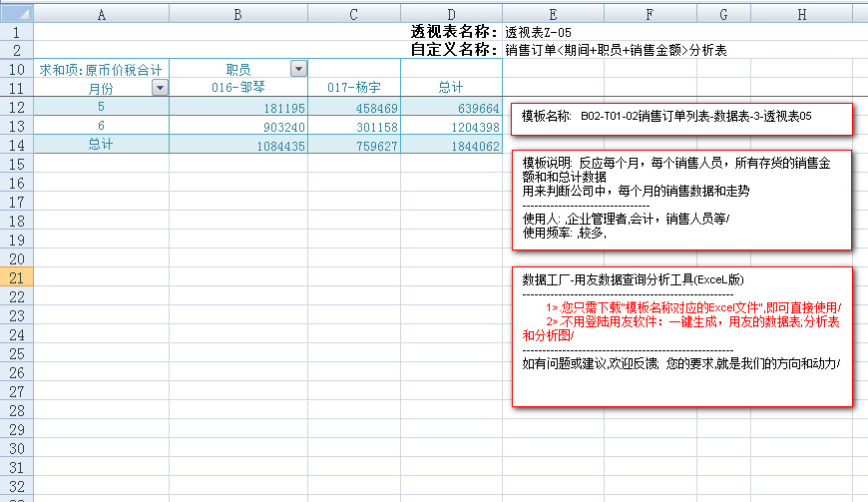Image resolution: width=868 pixels, height=502 pixels.
Task: Click the 数据工厂 info text box
Action: pos(681,336)
